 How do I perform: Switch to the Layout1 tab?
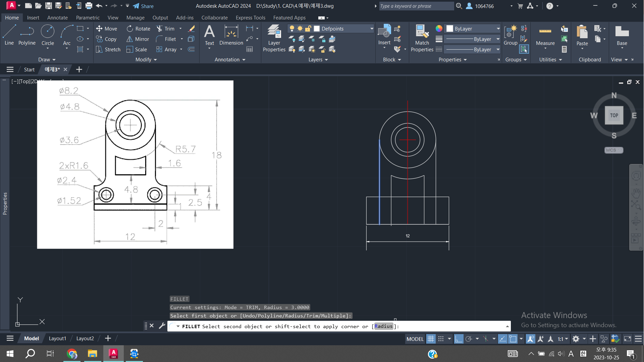57,339
